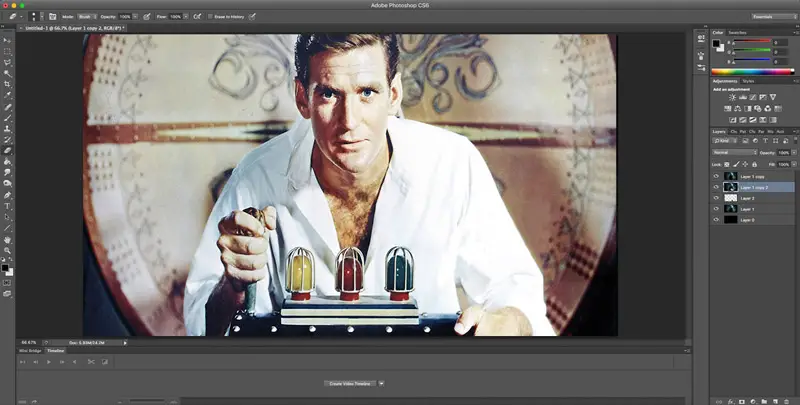Open the layer blend mode Normal dropdown

735,153
